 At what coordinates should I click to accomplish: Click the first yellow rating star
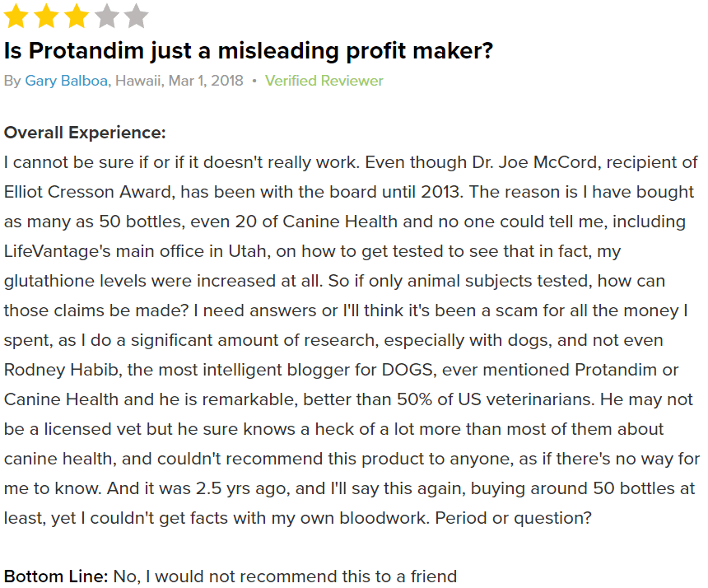click(16, 16)
